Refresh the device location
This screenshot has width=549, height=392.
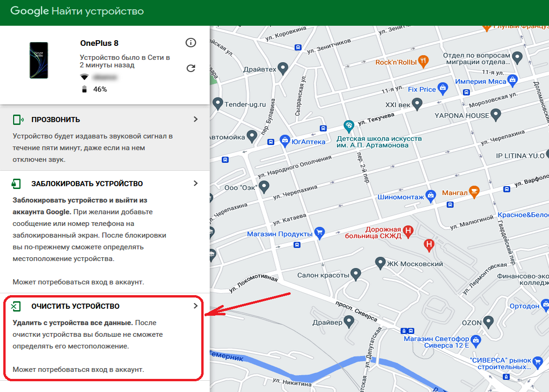pyautogui.click(x=190, y=68)
